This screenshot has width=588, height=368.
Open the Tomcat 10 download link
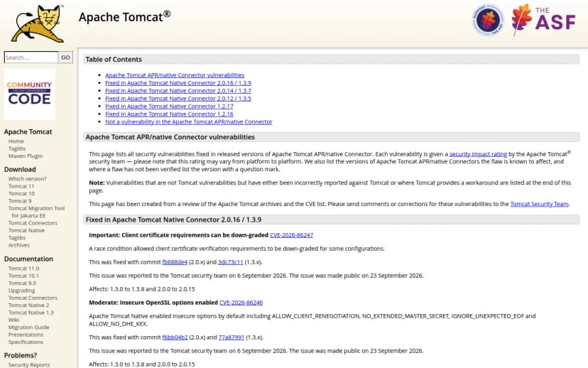(21, 193)
